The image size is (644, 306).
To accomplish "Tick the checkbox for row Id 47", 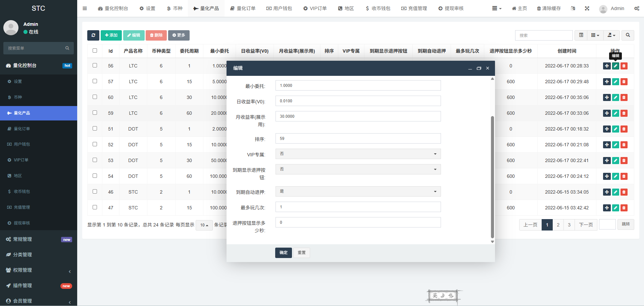I will (95, 207).
